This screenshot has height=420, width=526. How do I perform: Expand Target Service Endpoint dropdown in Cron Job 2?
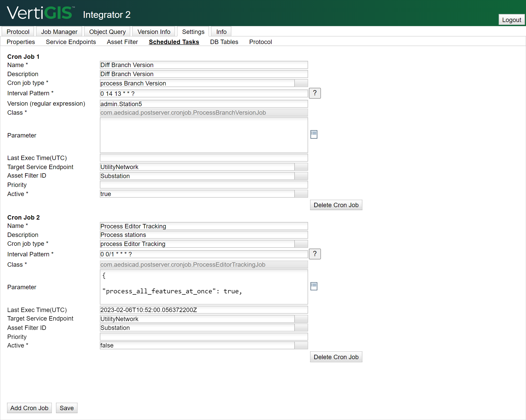point(301,319)
